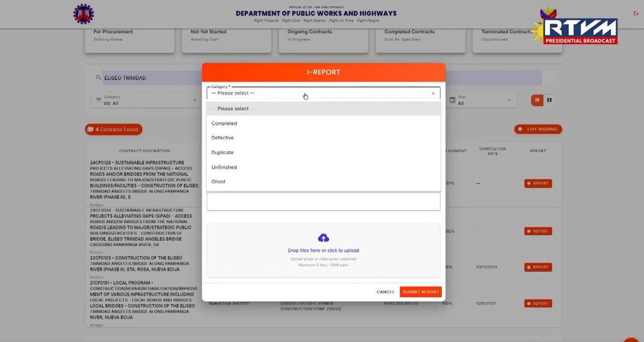Click the 23CF0103 contract description text

point(140,263)
